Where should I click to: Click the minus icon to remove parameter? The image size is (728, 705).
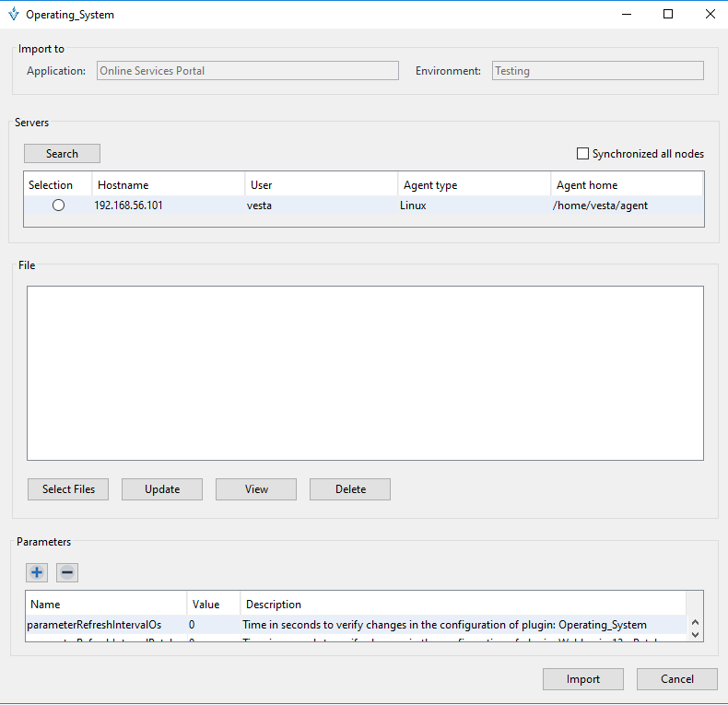point(67,572)
